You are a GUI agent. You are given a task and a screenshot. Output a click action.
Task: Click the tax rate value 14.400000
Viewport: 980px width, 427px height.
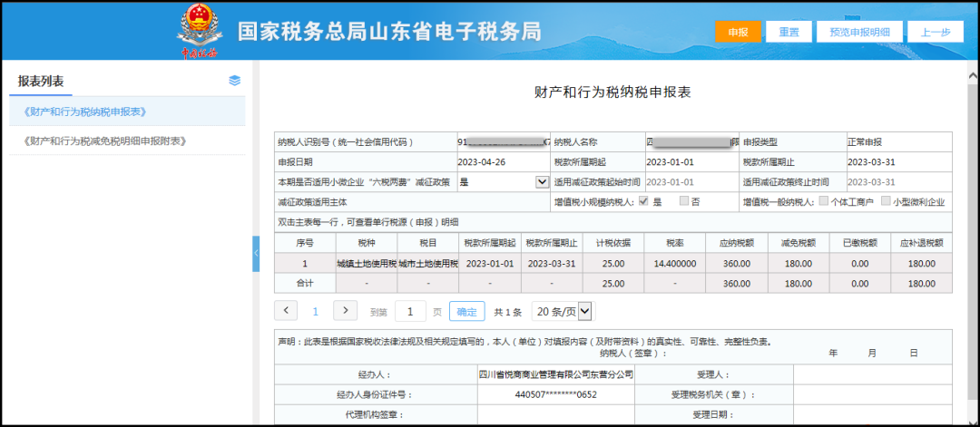pos(675,263)
